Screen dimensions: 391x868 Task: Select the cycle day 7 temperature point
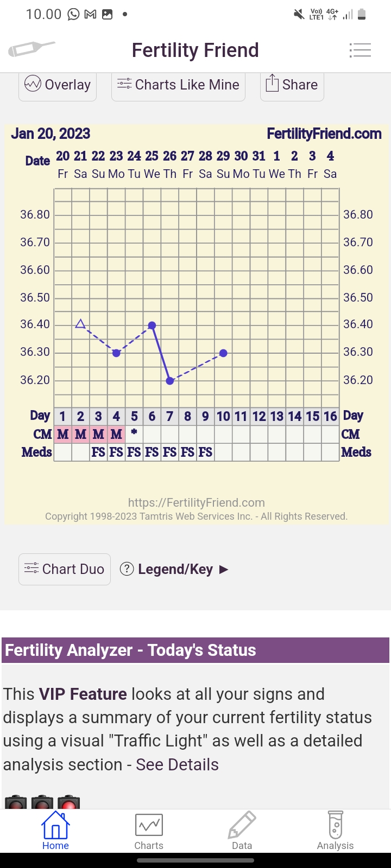click(170, 381)
